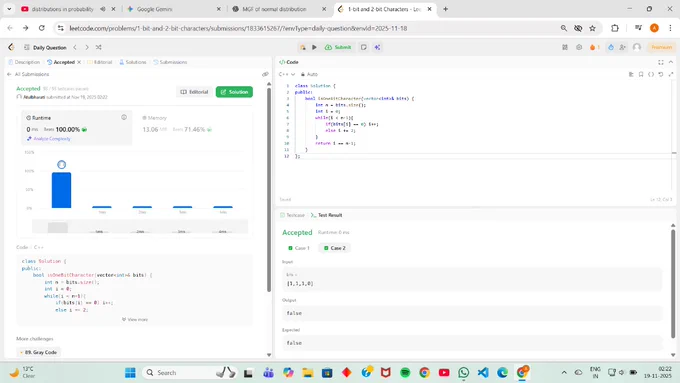Select the Memory stats card
The image size is (680, 383).
tap(191, 127)
